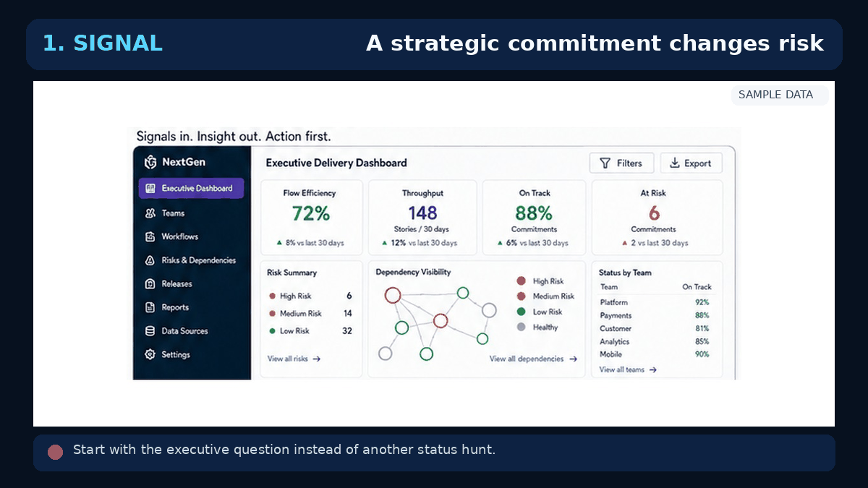Click the High Risk row showing 6
This screenshot has height=488, width=868.
click(310, 296)
